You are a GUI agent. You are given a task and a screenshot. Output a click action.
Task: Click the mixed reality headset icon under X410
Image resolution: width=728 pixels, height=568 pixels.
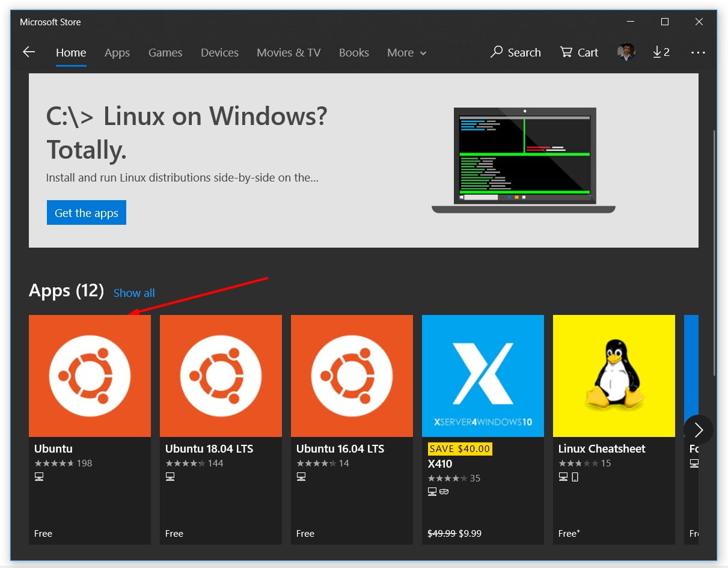pos(444,492)
